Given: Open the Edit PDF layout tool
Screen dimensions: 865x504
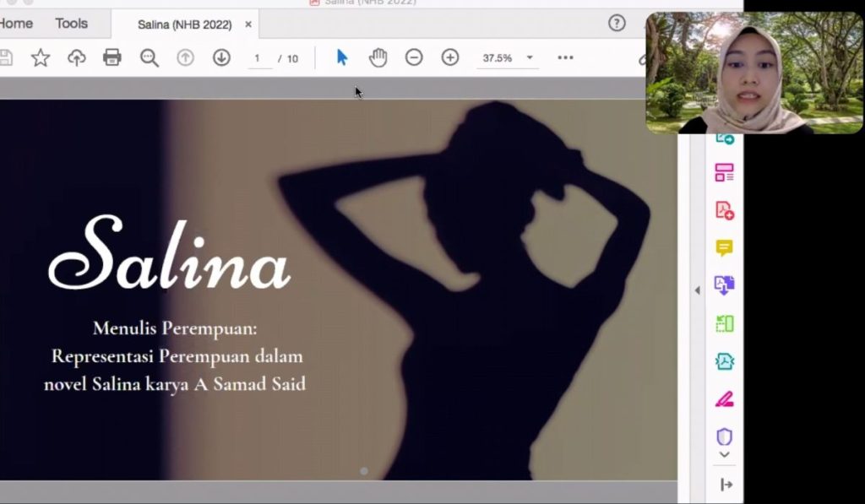Looking at the screenshot, I should 724,172.
